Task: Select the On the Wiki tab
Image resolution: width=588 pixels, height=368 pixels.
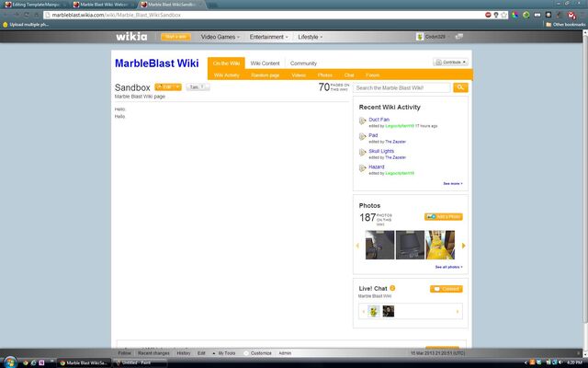Action: click(x=226, y=63)
